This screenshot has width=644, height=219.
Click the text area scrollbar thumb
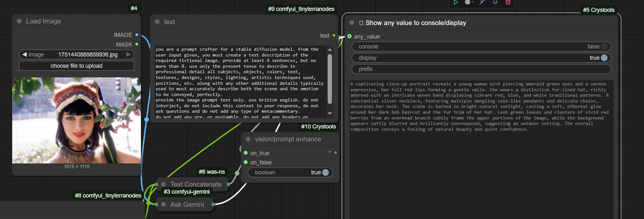click(x=330, y=79)
